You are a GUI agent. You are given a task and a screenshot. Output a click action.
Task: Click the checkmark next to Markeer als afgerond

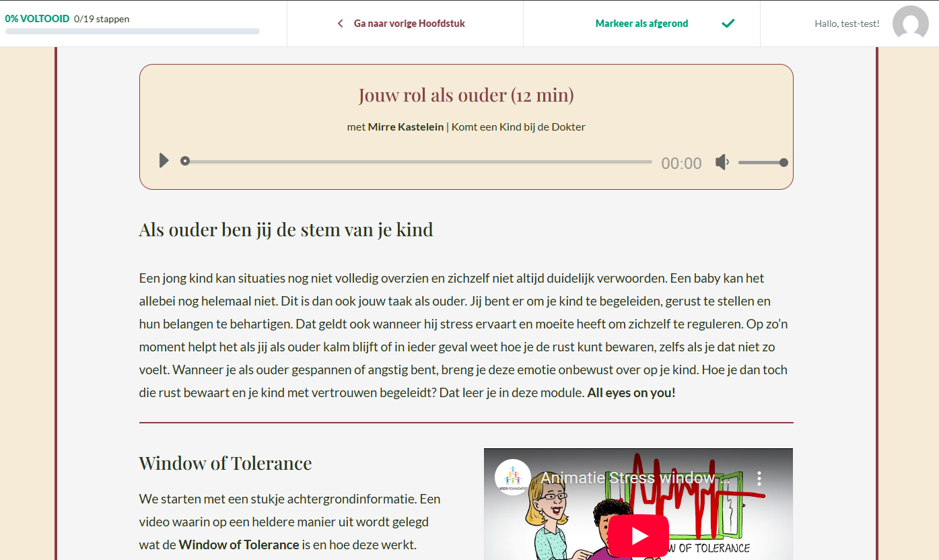point(728,22)
